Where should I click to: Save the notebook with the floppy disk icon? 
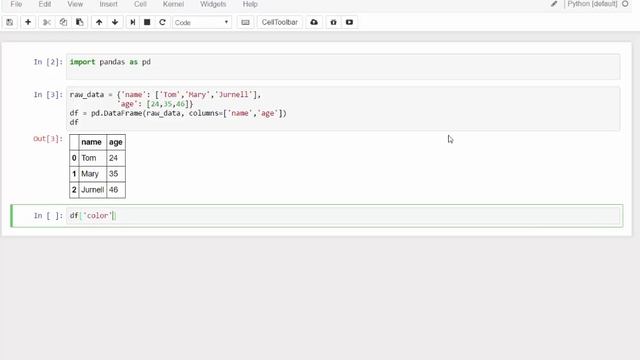pyautogui.click(x=10, y=22)
